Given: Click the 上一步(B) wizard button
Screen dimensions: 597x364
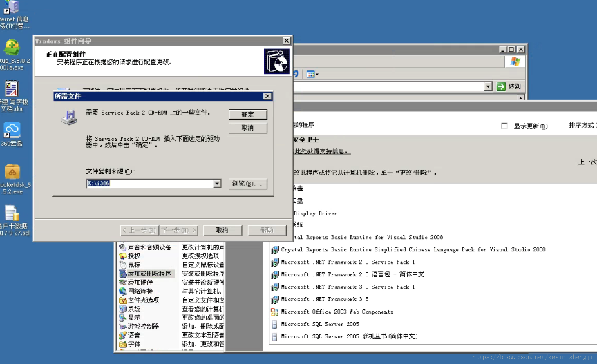Looking at the screenshot, I should click(x=140, y=230).
